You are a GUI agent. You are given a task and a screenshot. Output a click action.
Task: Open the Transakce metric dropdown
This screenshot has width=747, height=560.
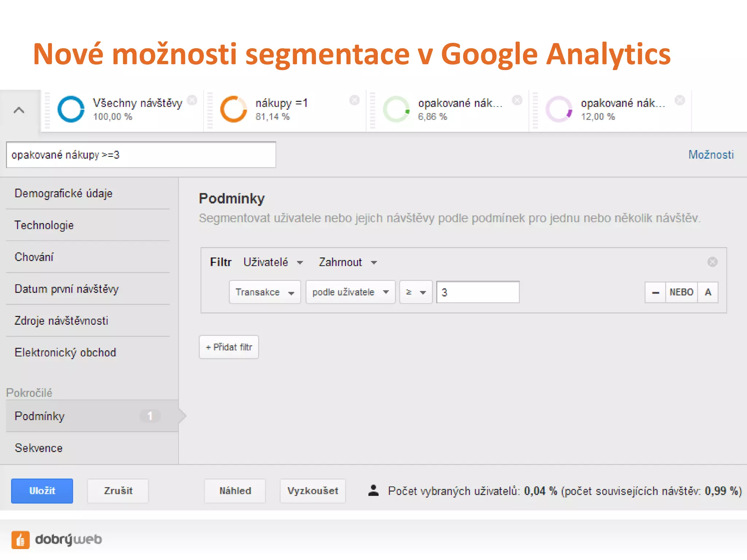tap(265, 292)
